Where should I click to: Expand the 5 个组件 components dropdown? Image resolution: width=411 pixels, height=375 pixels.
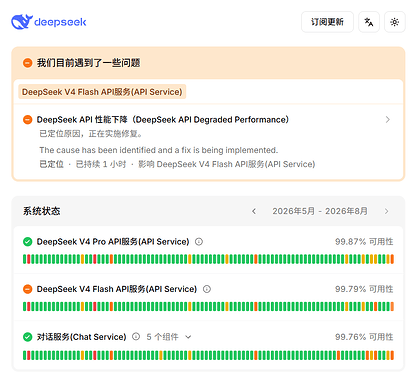tap(169, 337)
